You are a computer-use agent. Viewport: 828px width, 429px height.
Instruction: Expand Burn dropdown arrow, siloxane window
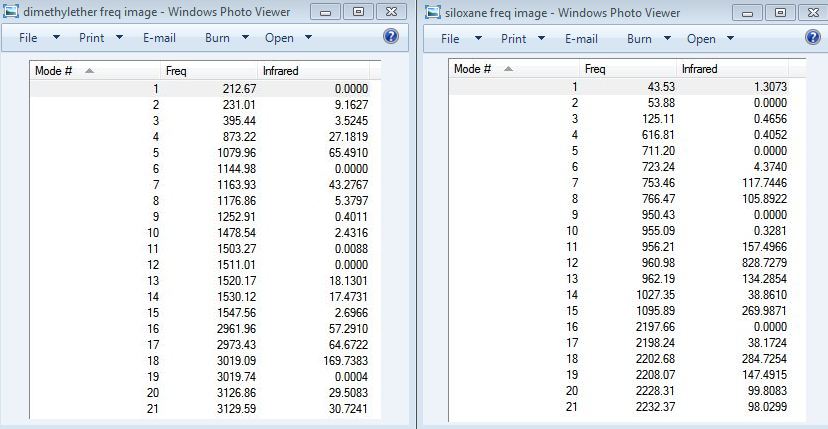coord(667,38)
